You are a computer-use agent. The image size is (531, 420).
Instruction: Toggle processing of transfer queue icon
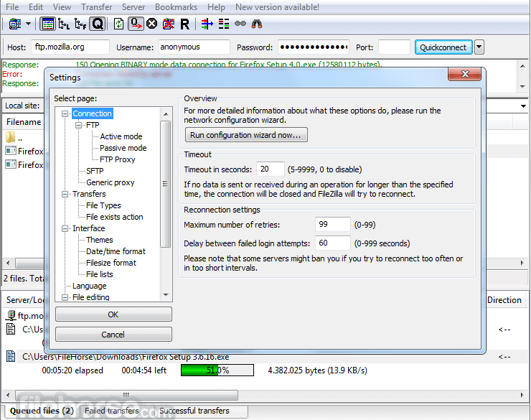pyautogui.click(x=136, y=24)
